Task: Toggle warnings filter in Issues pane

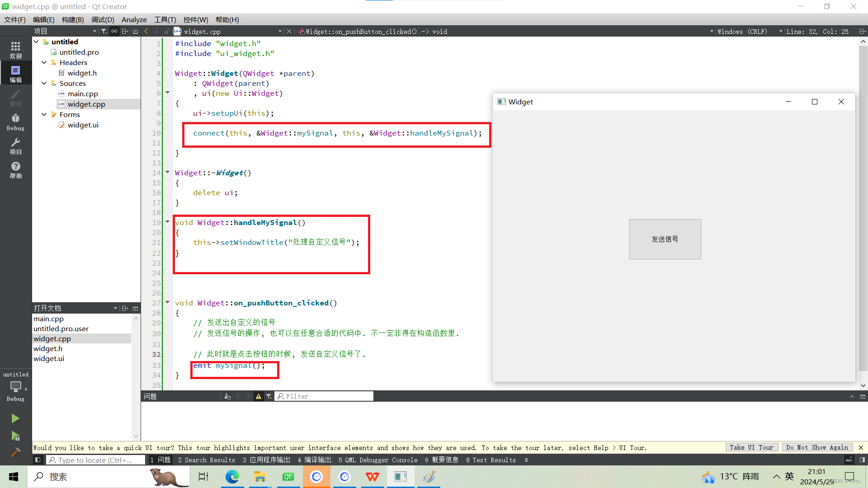Action: click(x=259, y=396)
